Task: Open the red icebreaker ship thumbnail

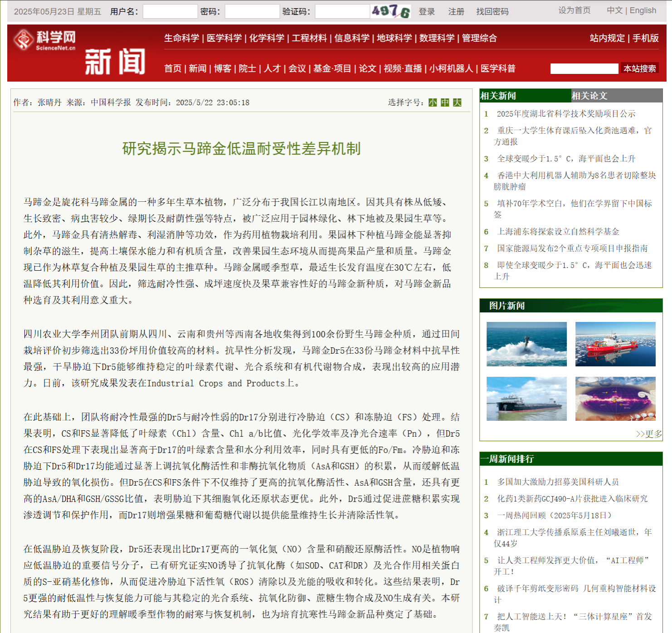Action: [615, 344]
